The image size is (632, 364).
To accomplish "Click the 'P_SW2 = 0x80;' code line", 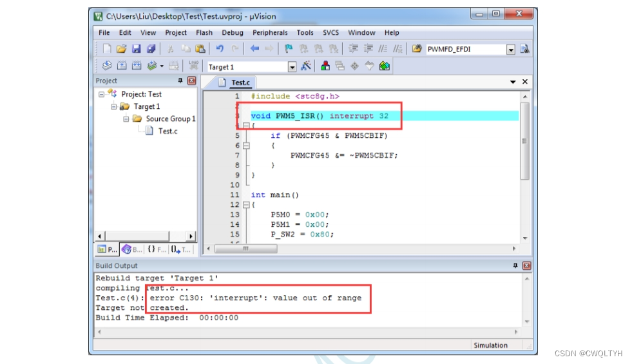I will point(302,235).
